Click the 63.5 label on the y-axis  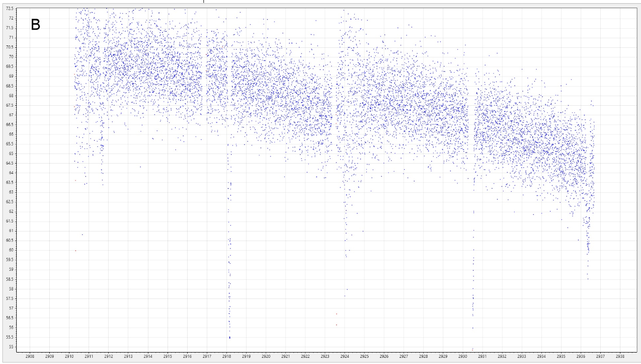[x=11, y=182]
